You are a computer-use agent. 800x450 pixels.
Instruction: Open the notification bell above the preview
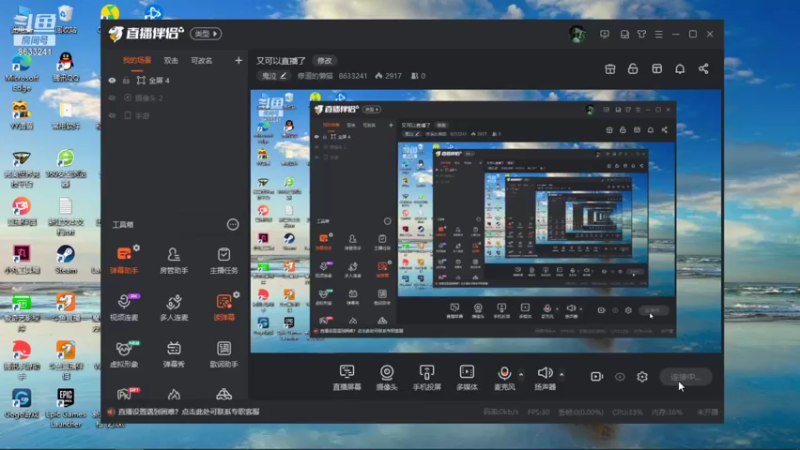pyautogui.click(x=680, y=69)
